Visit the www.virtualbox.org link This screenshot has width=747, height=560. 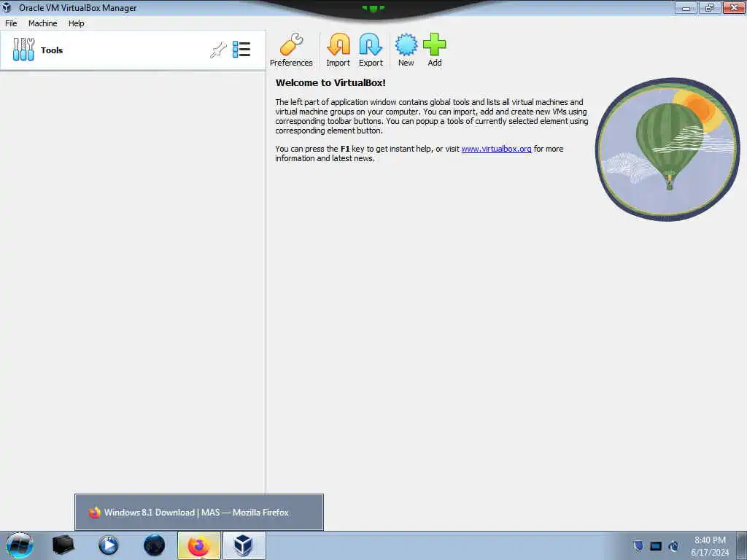click(496, 149)
